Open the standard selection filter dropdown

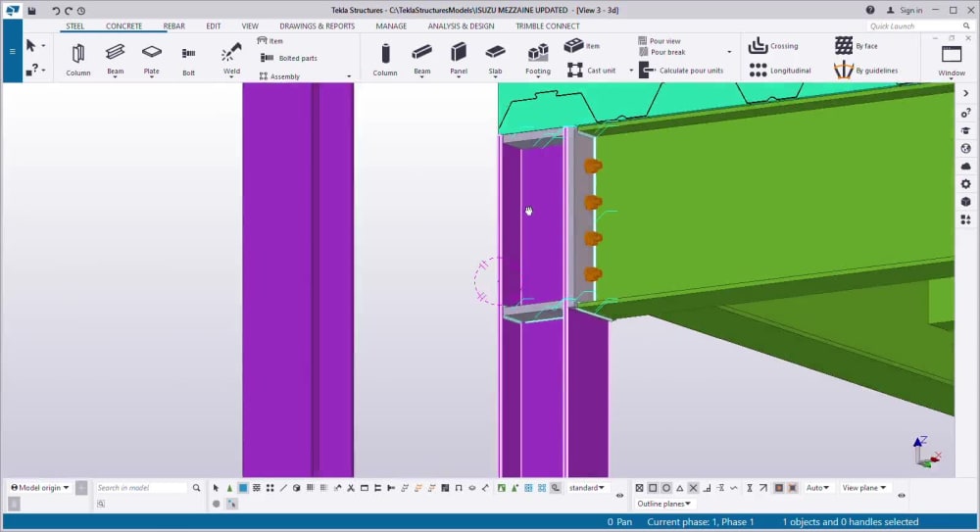coord(586,488)
